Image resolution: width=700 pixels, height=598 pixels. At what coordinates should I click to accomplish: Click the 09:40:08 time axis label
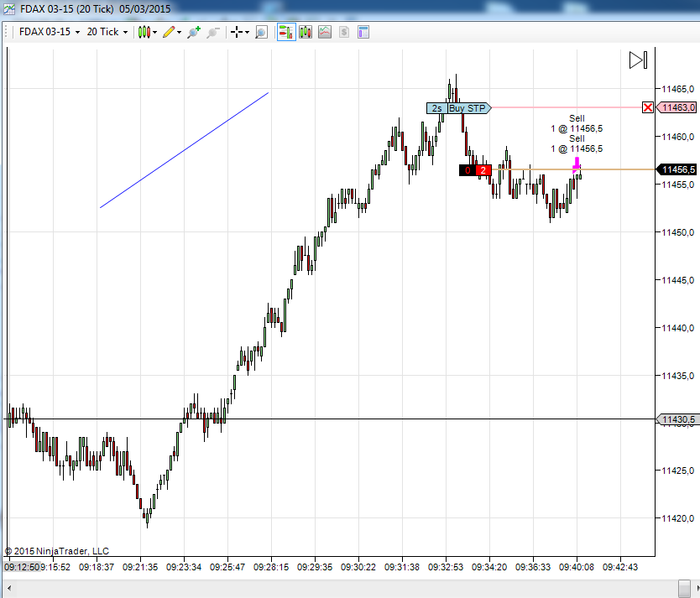click(x=577, y=567)
